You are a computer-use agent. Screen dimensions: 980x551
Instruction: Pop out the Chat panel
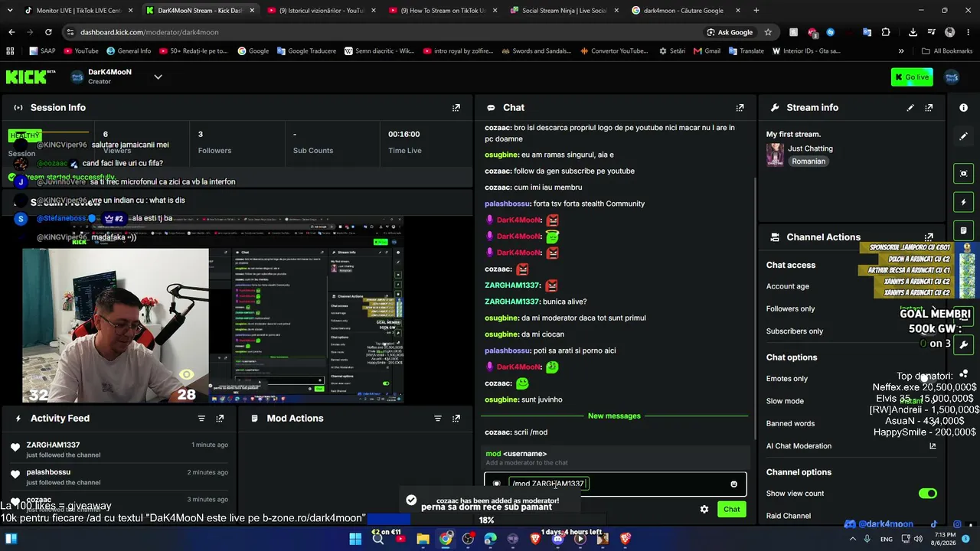pos(740,108)
